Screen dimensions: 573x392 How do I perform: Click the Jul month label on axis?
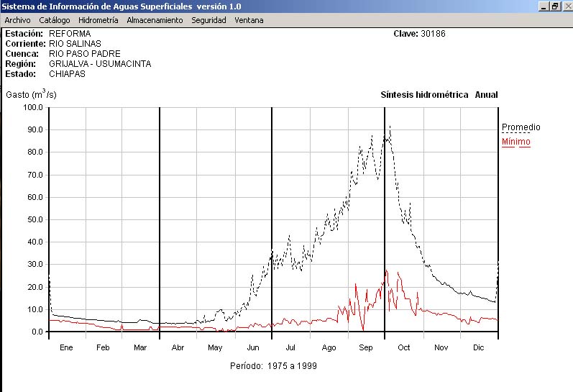click(x=290, y=348)
